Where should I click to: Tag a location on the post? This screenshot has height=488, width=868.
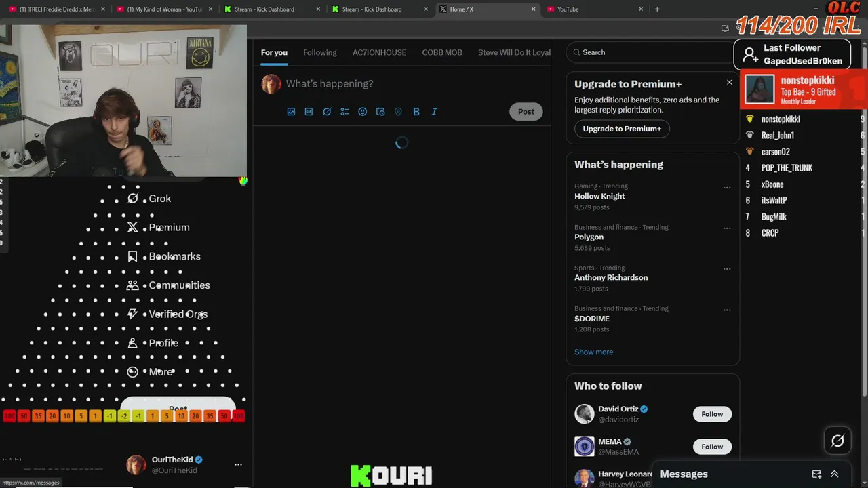click(x=398, y=112)
